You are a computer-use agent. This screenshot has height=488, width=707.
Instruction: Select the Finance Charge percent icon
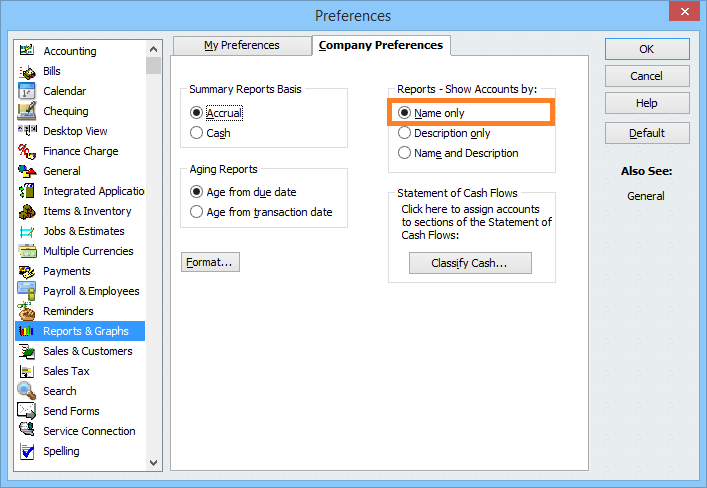coord(27,151)
